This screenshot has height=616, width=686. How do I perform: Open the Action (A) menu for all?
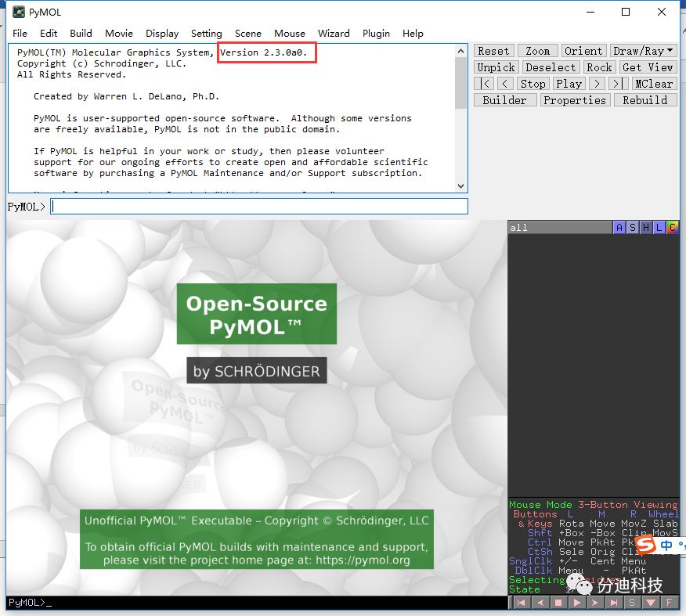pyautogui.click(x=619, y=227)
